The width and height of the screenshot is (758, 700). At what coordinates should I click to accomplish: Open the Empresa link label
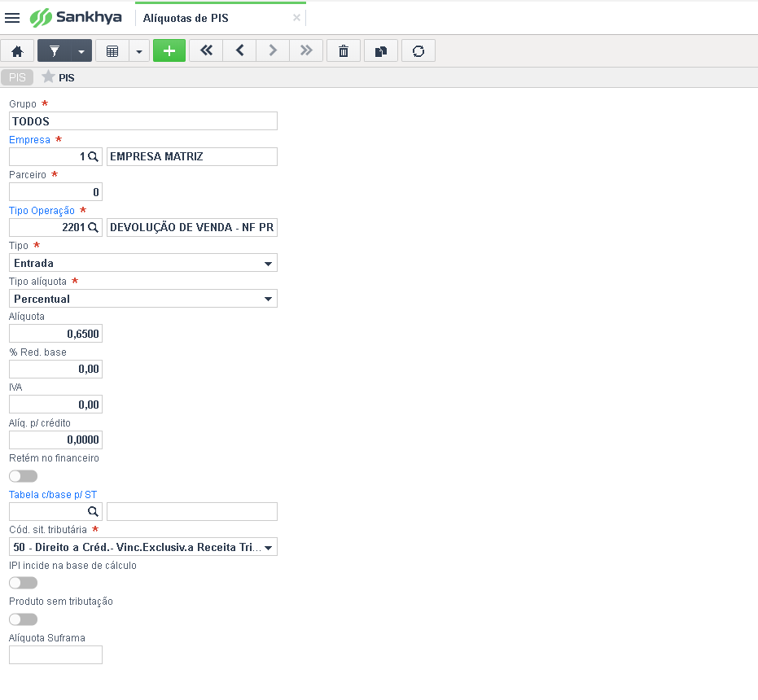coord(29,140)
